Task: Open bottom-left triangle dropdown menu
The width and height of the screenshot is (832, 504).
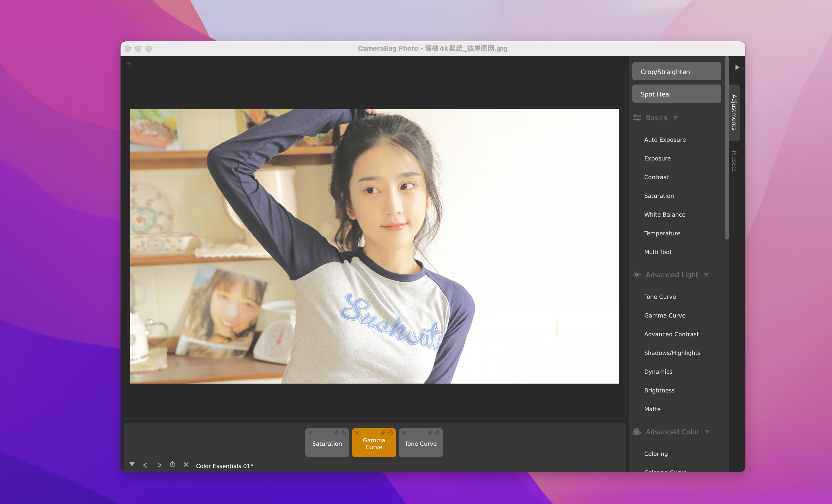Action: tap(132, 464)
